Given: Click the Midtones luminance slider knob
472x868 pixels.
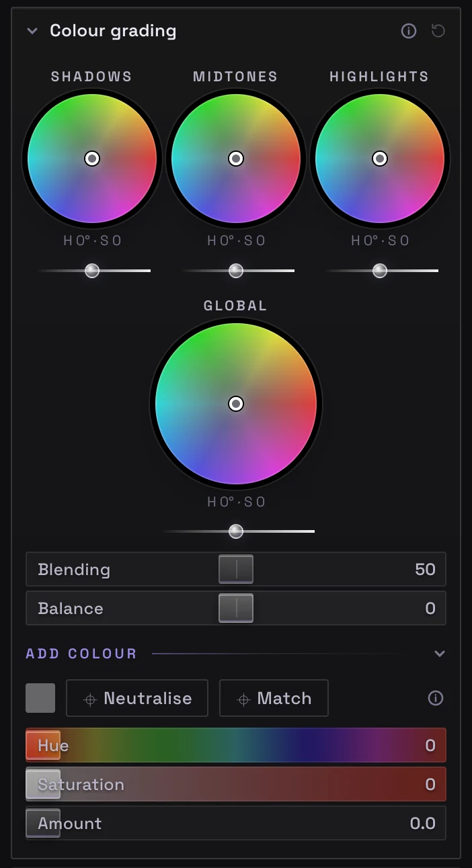Looking at the screenshot, I should tap(236, 271).
